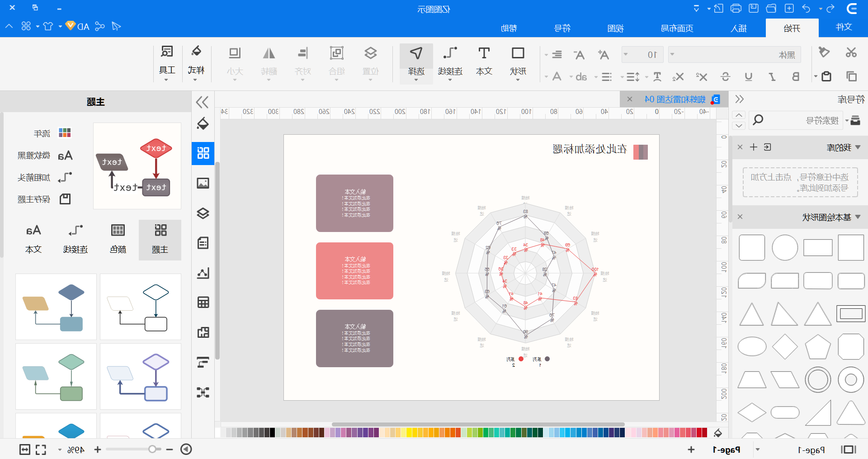868x459 pixels.
Task: Click the fullscreen icon in status bar
Action: (41, 450)
